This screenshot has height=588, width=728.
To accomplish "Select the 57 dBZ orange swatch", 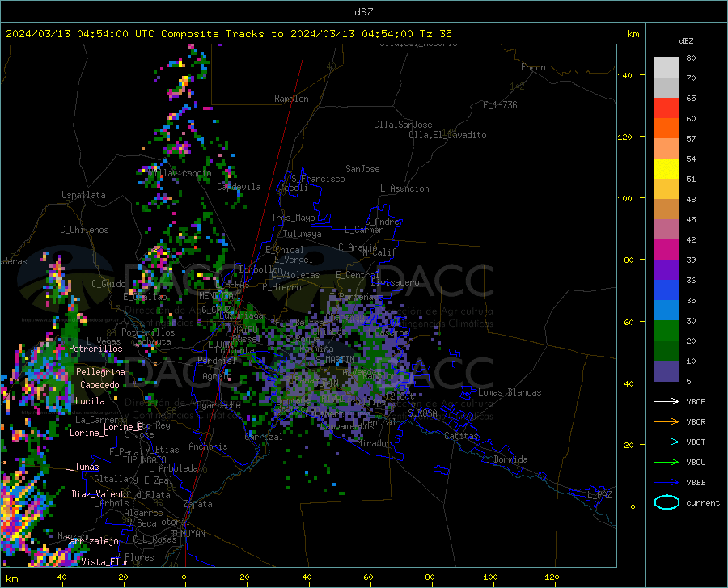I will pos(667,129).
